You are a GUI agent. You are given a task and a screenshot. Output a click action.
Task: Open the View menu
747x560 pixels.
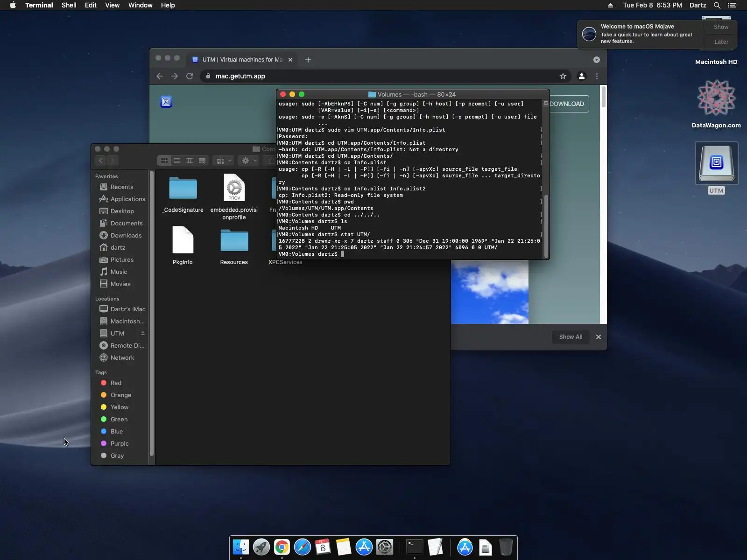click(x=112, y=5)
